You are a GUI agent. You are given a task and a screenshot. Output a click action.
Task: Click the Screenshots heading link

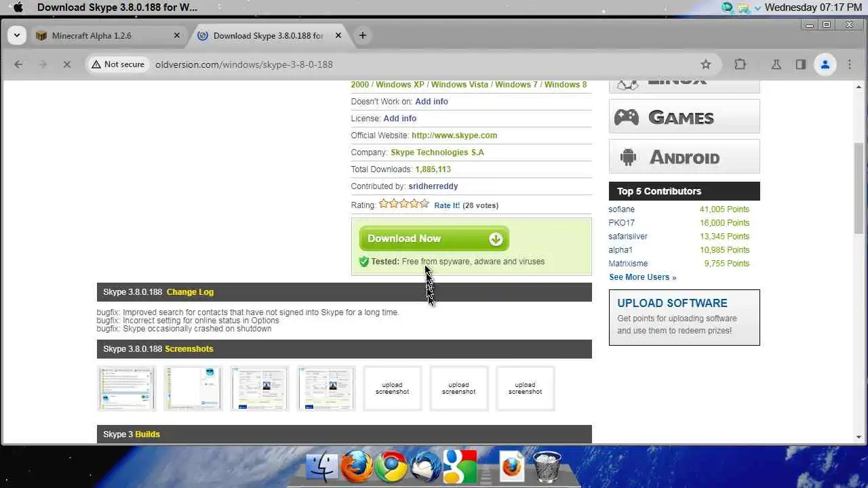click(189, 349)
